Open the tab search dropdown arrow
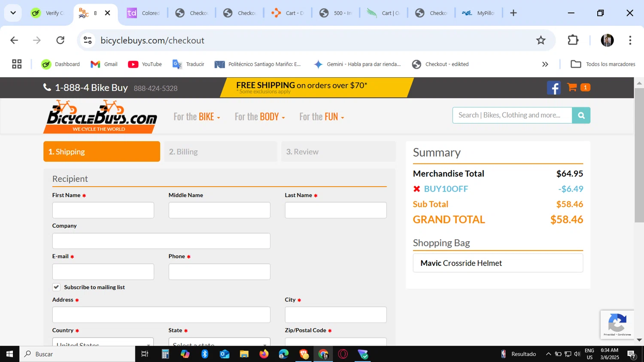The height and width of the screenshot is (362, 644). coord(13,13)
